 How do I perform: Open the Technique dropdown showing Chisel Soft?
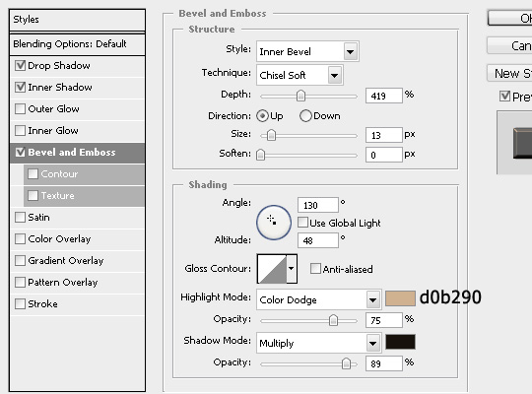click(x=299, y=75)
